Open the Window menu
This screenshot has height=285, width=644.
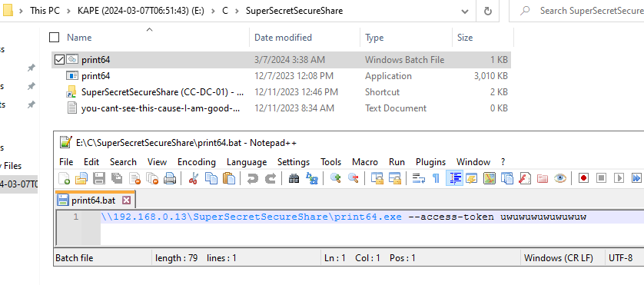pyautogui.click(x=473, y=162)
